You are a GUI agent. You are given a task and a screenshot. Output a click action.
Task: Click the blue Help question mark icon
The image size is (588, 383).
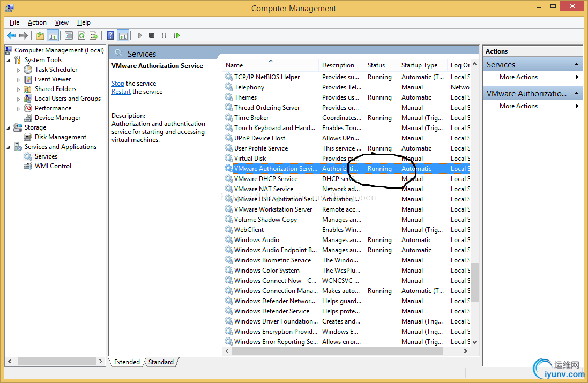pos(110,36)
